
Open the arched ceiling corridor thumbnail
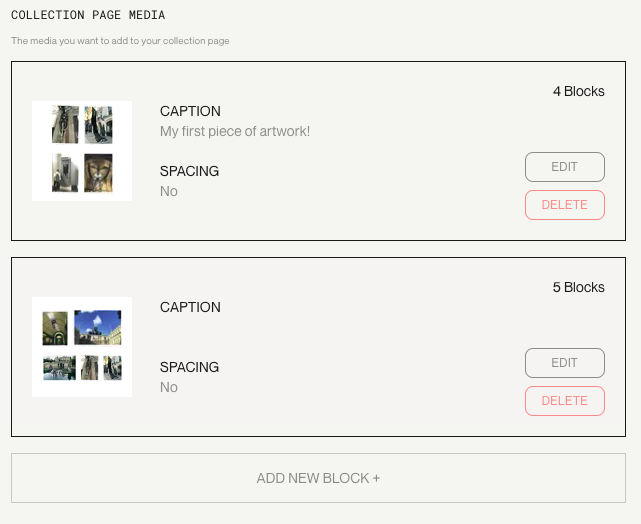pos(55,327)
